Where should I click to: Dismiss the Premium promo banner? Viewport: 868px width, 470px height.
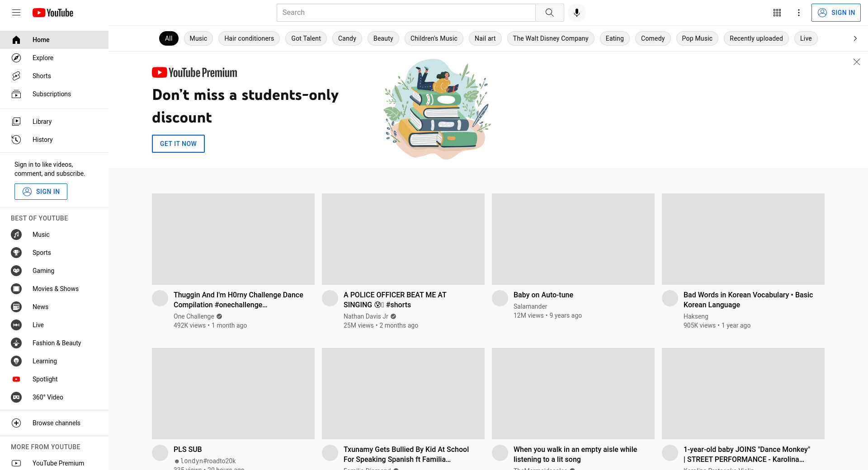coord(856,62)
